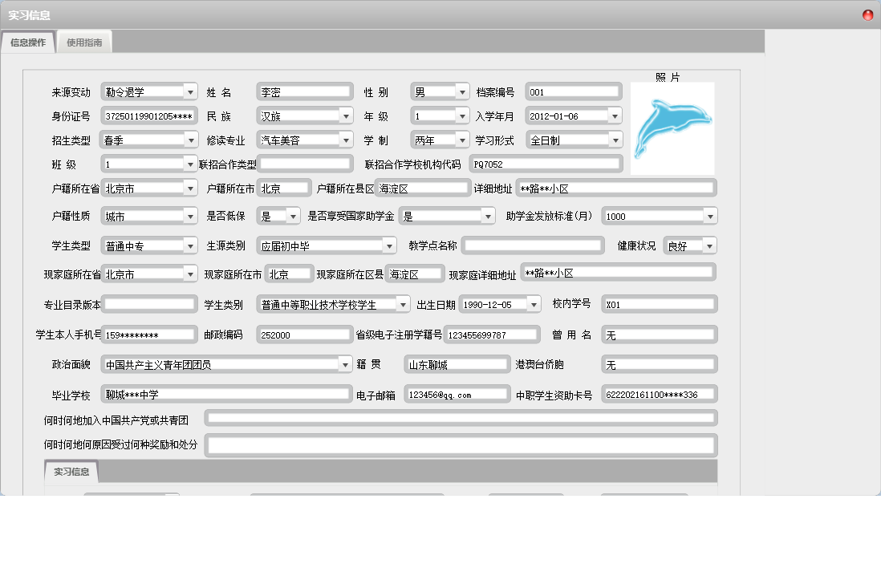Open the 是否低保 dropdown
881x588 pixels.
pos(292,217)
